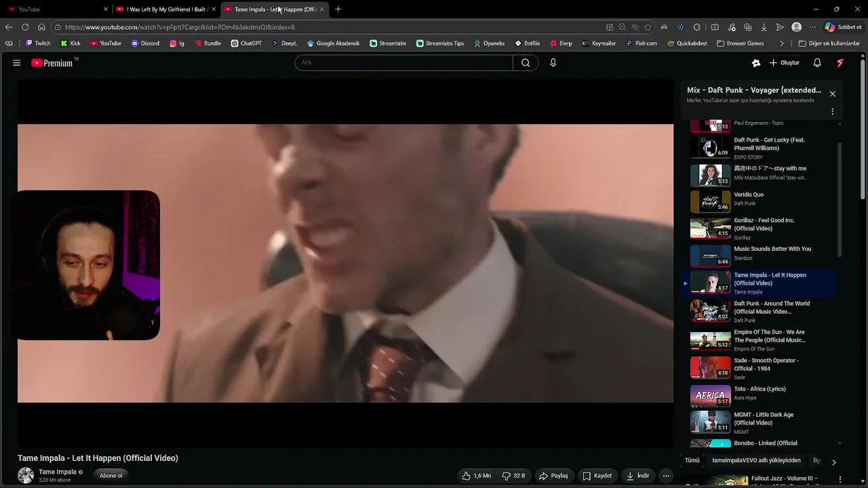Viewport: 868px width, 488px height.
Task: Open the ChatGPT bookmark
Action: point(246,43)
